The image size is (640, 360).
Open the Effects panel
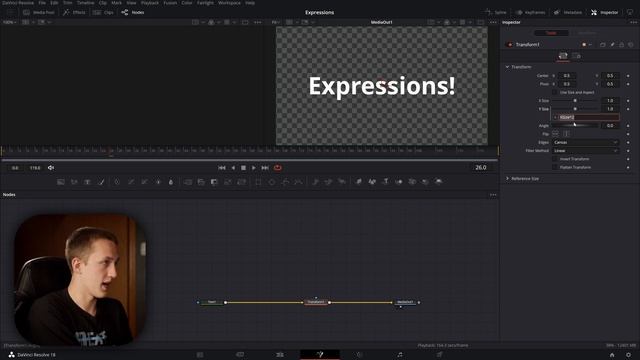click(74, 12)
